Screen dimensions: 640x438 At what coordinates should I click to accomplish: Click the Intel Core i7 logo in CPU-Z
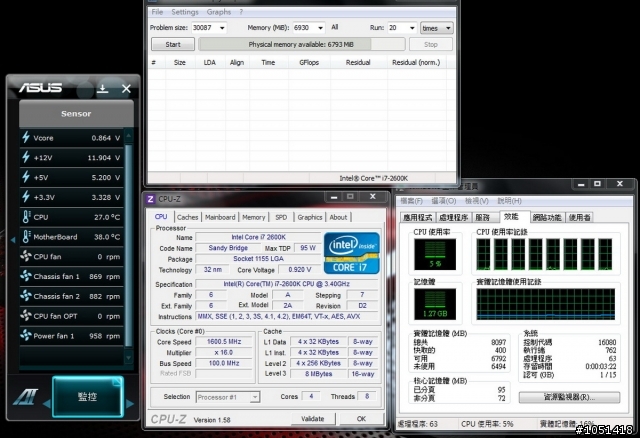[351, 253]
